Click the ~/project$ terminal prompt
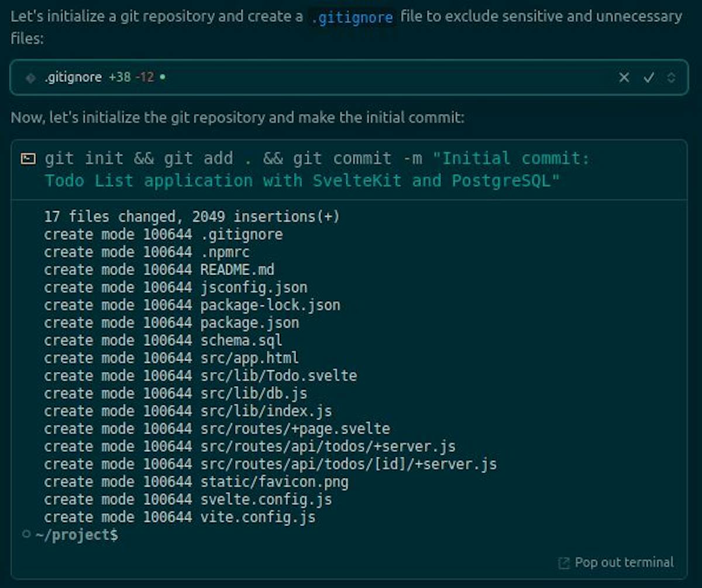The image size is (702, 588). coord(77,535)
